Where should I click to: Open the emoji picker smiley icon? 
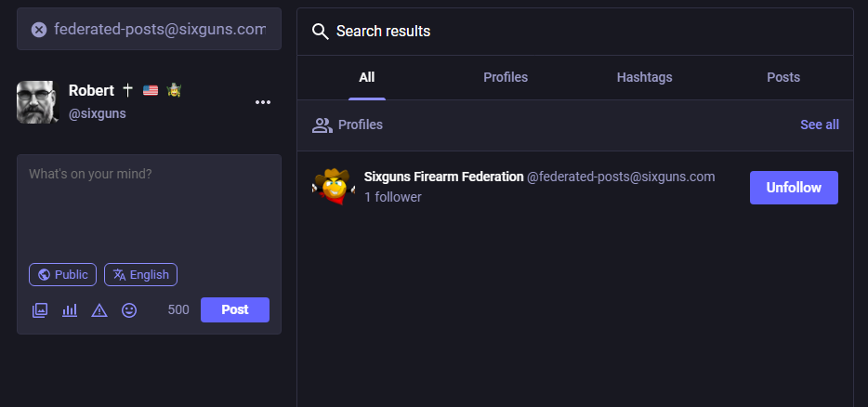point(129,310)
